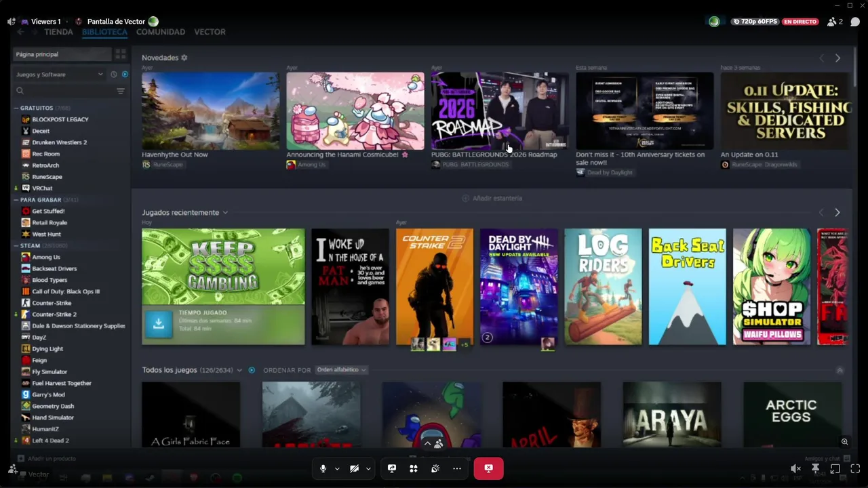Viewport: 868px width, 488px height.
Task: Open the Shop Simulator Waifu Pillows cover
Action: coord(772,287)
